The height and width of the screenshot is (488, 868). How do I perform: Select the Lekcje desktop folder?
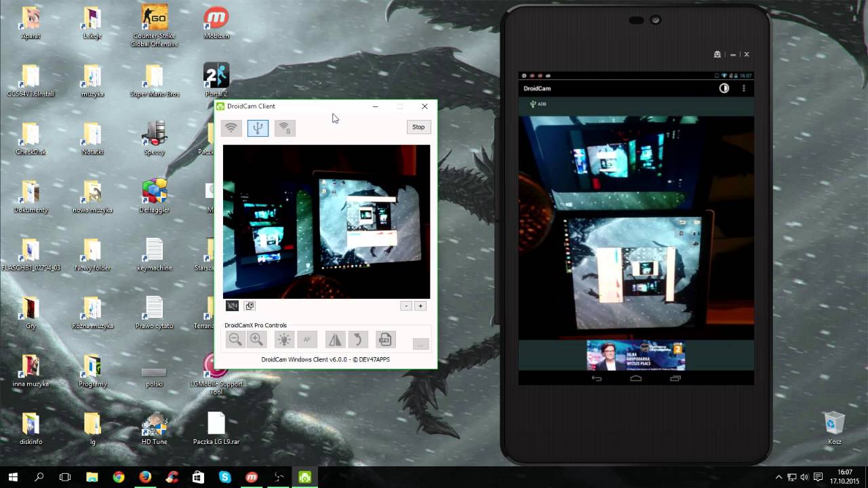click(92, 24)
